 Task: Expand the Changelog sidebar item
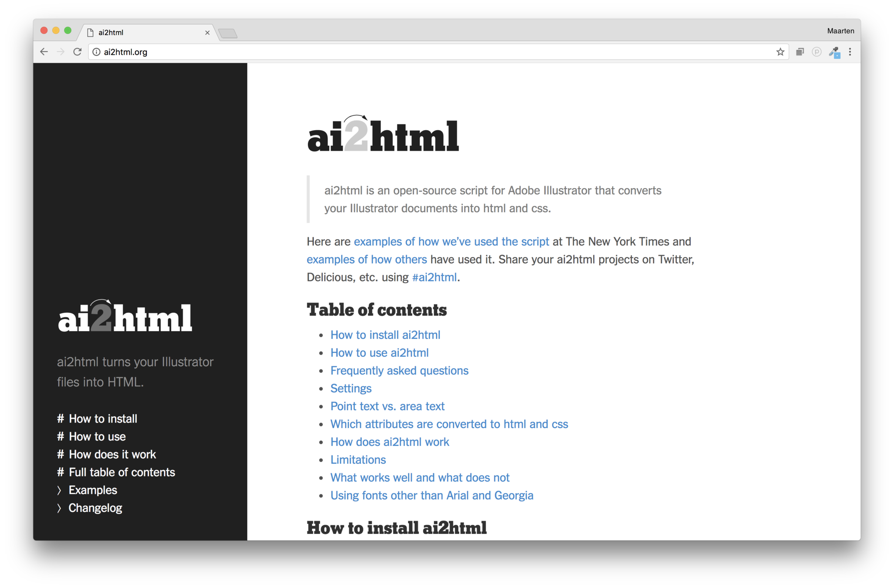click(x=95, y=508)
